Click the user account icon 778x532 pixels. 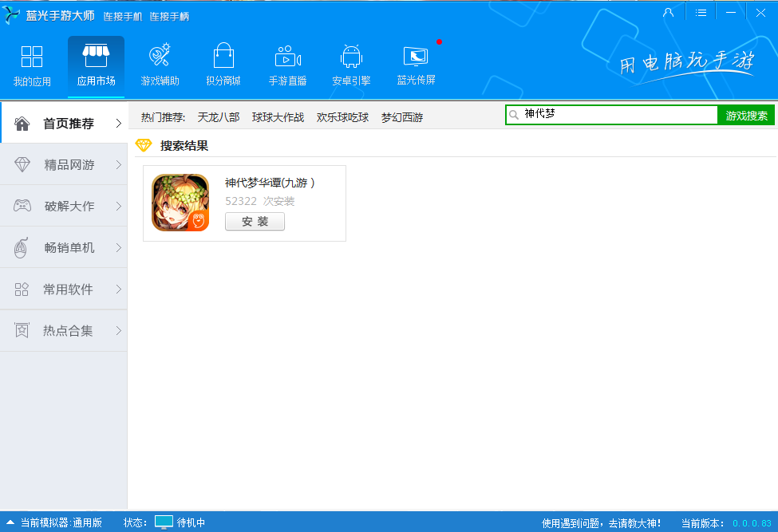[669, 13]
